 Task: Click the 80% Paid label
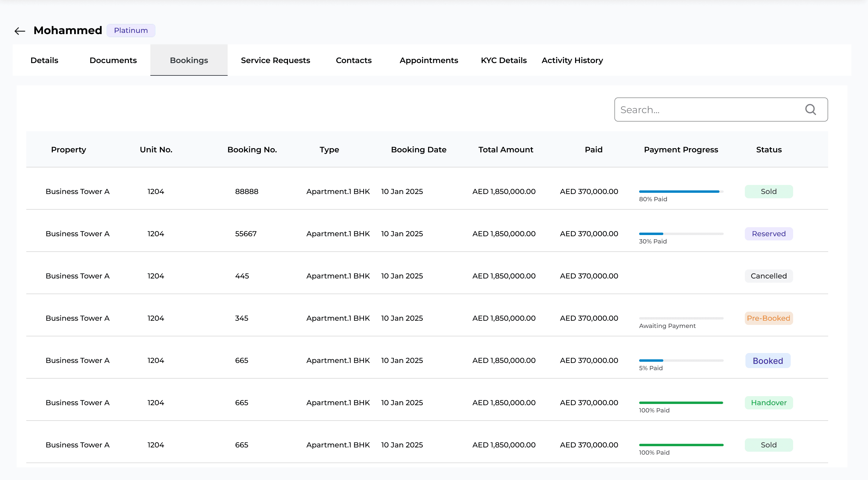(x=653, y=199)
